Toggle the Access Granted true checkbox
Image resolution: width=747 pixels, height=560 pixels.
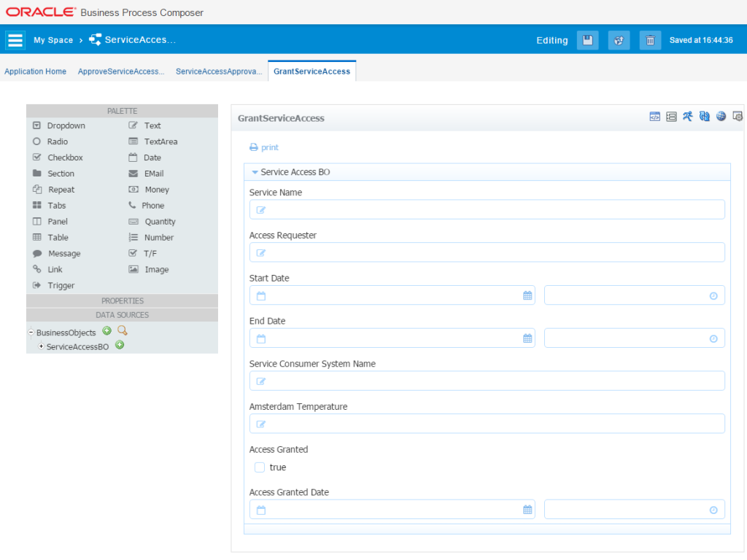point(260,467)
